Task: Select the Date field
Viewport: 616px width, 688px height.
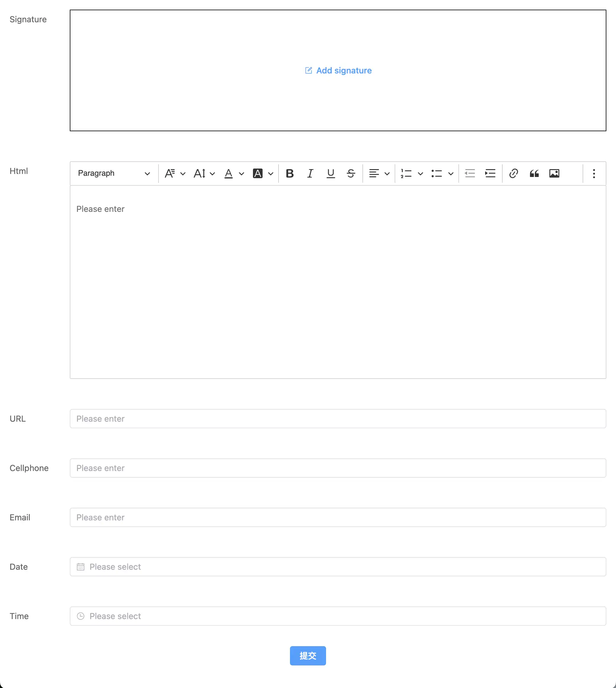Action: point(338,567)
